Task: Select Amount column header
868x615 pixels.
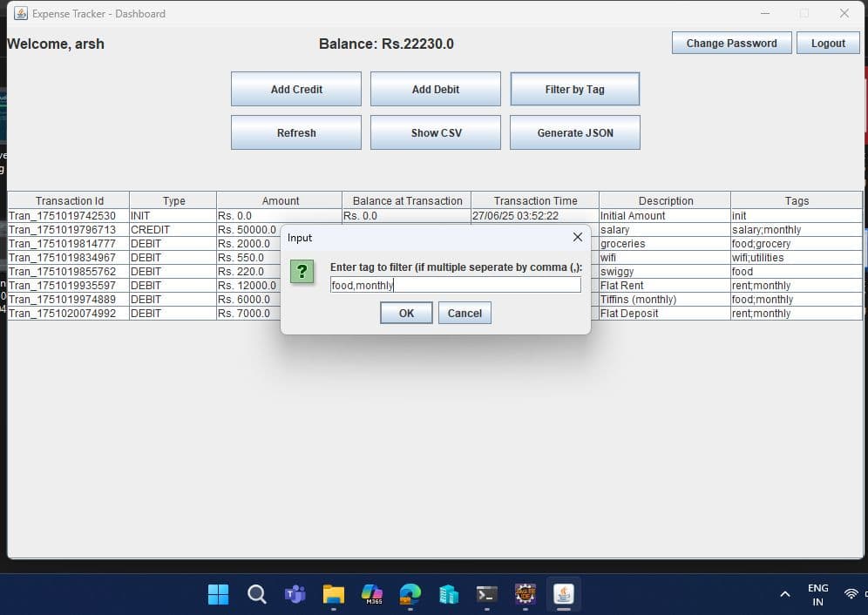Action: pos(280,200)
